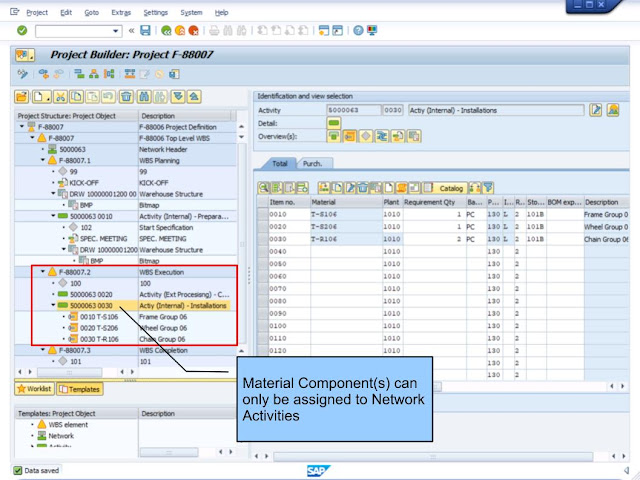Screen dimensions: 640x480
Task: Click the Find binoculars icon above tree
Action: pyautogui.click(x=144, y=97)
